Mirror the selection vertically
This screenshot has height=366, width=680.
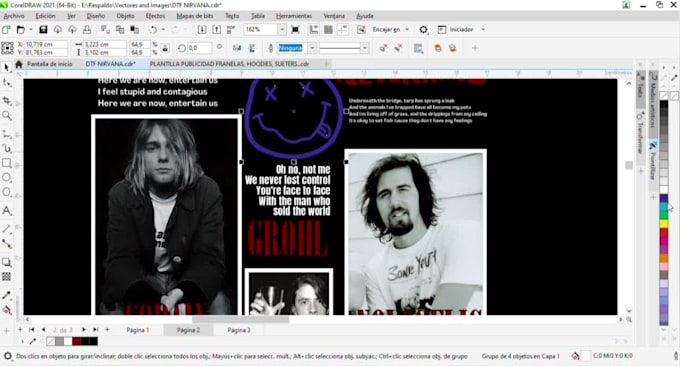[x=252, y=48]
